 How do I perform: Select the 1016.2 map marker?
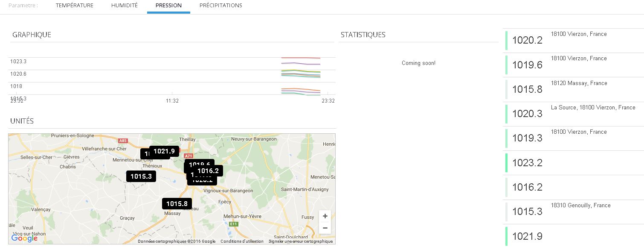click(x=208, y=171)
